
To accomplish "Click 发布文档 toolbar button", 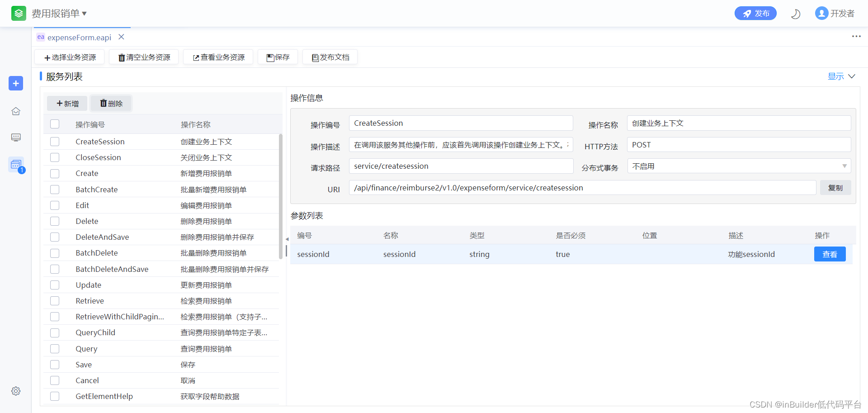I will point(330,57).
